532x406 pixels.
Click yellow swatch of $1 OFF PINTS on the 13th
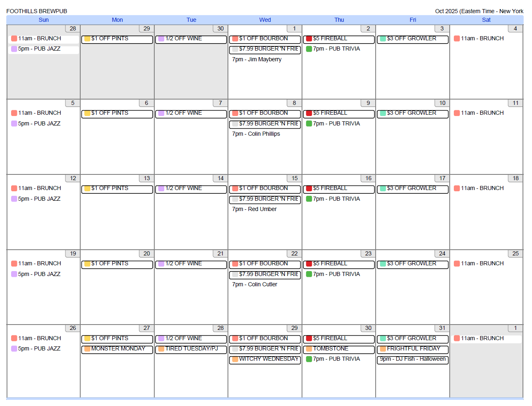(x=87, y=188)
